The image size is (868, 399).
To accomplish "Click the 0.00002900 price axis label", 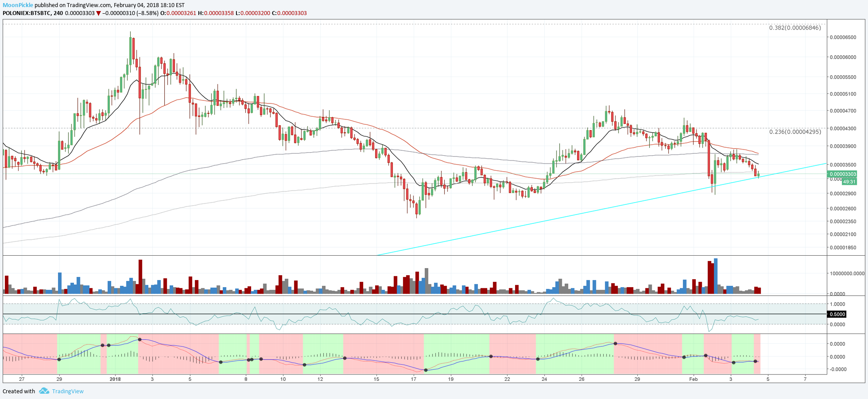I will [x=843, y=194].
